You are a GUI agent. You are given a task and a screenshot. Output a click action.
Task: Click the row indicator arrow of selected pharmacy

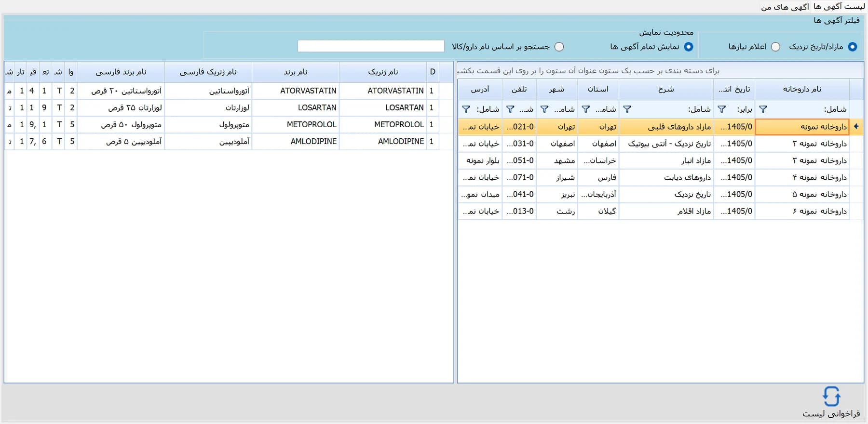click(856, 127)
